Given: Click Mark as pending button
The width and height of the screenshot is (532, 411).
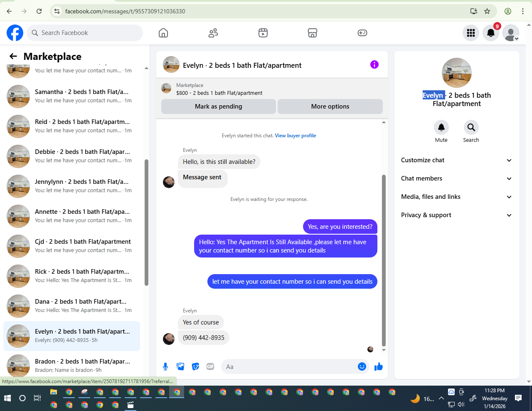Looking at the screenshot, I should (219, 106).
